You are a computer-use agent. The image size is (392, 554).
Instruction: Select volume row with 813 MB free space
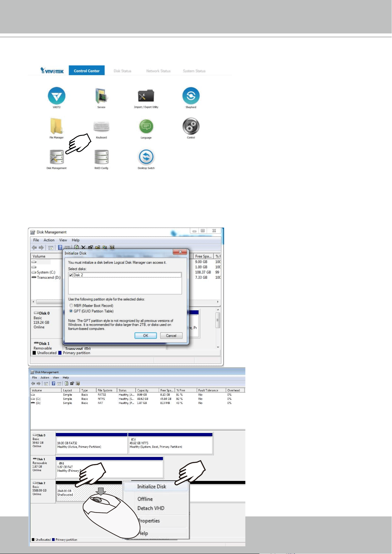[138, 403]
